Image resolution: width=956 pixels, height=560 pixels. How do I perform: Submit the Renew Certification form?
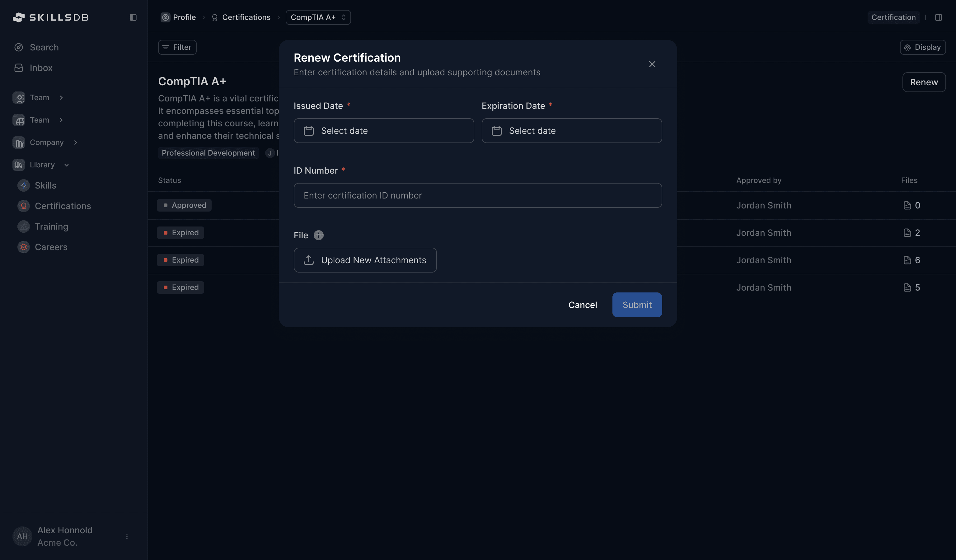[x=637, y=305]
